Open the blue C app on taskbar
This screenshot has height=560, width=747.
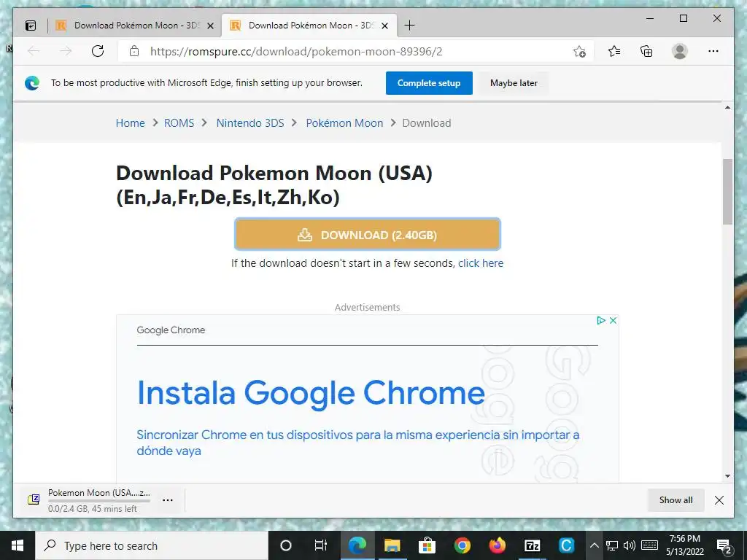[566, 545]
